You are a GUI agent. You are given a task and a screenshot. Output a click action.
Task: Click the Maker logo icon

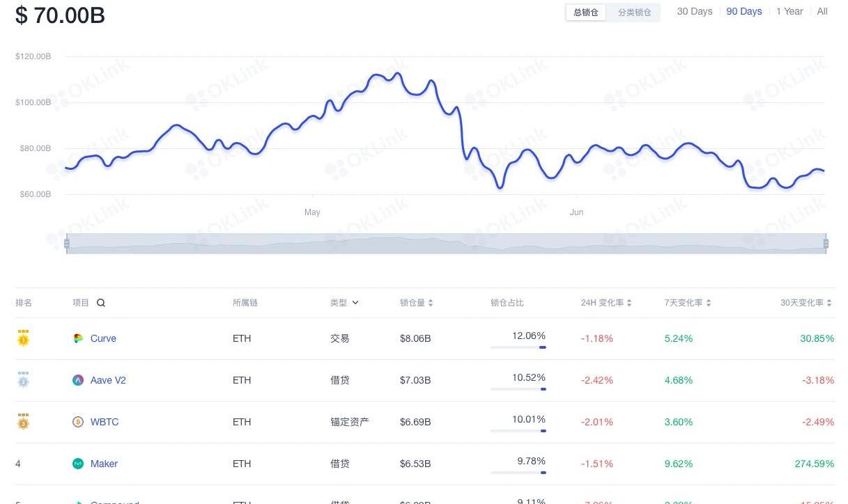pyautogui.click(x=78, y=464)
